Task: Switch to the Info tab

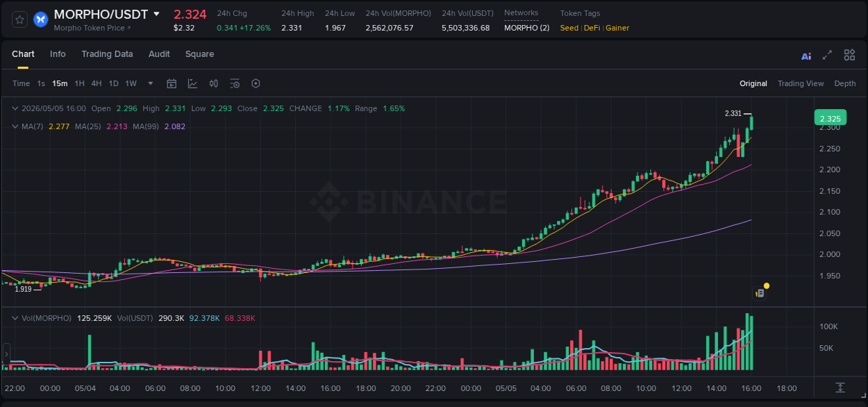Action: [x=58, y=54]
